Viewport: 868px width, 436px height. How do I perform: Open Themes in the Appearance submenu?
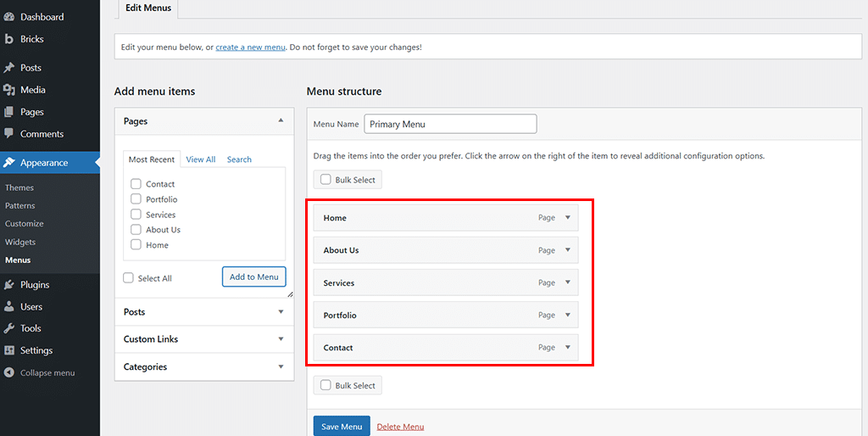click(x=19, y=187)
